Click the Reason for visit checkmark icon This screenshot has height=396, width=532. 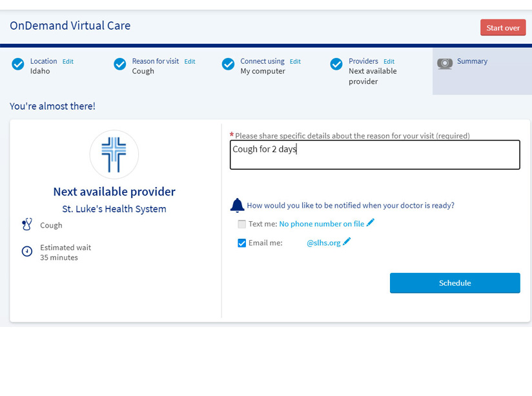pos(120,64)
